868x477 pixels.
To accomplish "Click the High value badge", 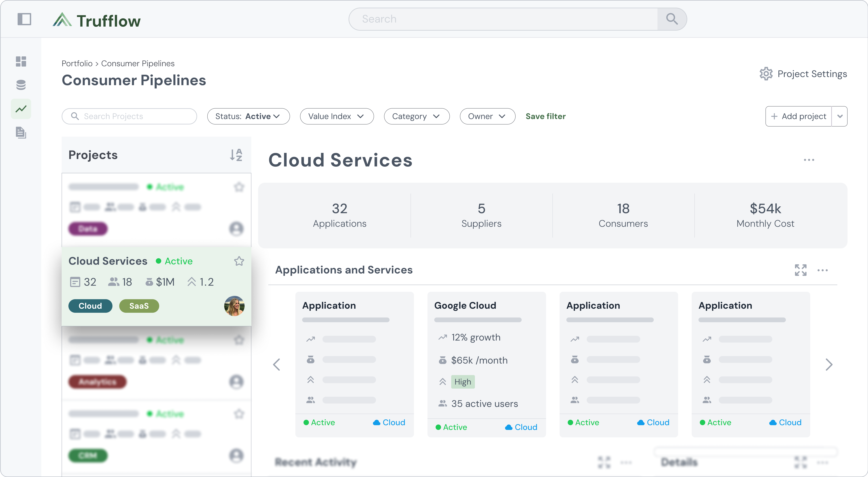I will pos(463,382).
